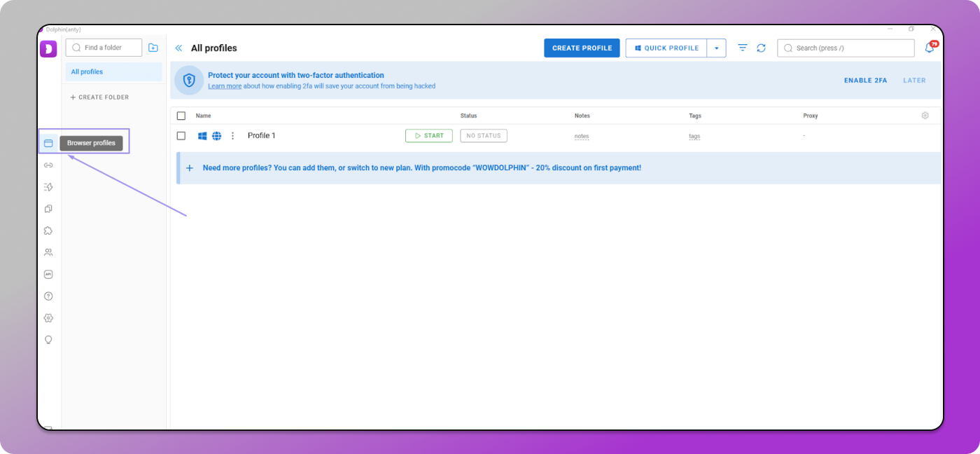Open the column settings gear above the table
This screenshot has width=980, height=454.
925,115
